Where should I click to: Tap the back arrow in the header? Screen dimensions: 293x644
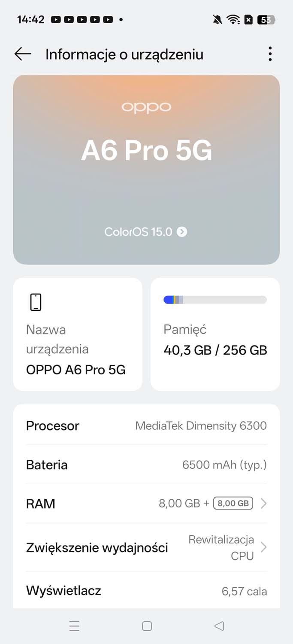tap(23, 54)
